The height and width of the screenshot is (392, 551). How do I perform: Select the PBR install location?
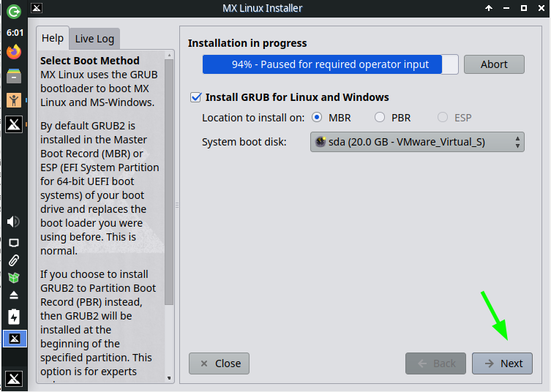coord(380,117)
